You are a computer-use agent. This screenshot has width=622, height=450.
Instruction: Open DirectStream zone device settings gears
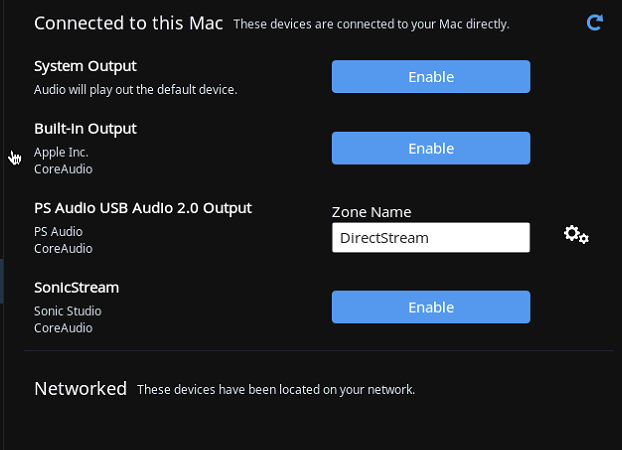coord(576,235)
